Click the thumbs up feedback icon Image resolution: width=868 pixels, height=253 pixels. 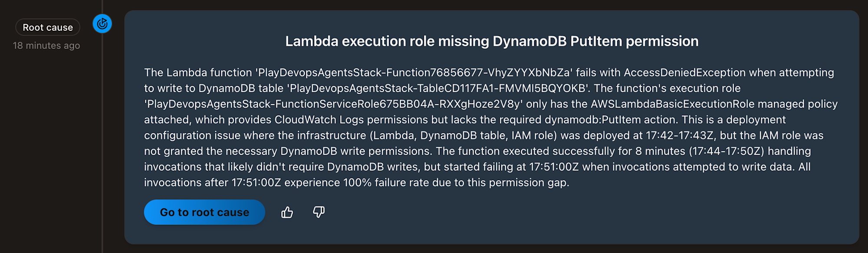(287, 212)
